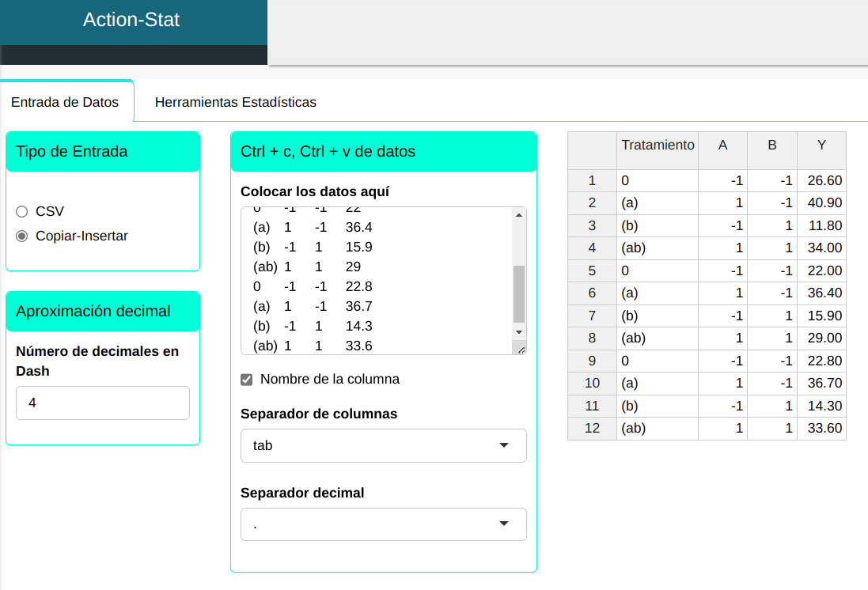The width and height of the screenshot is (868, 590).
Task: Click the textarea resize handle corner
Action: click(x=520, y=348)
